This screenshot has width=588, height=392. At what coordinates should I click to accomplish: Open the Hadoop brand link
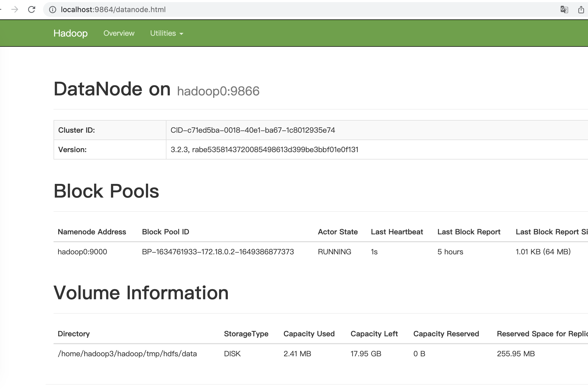point(70,33)
